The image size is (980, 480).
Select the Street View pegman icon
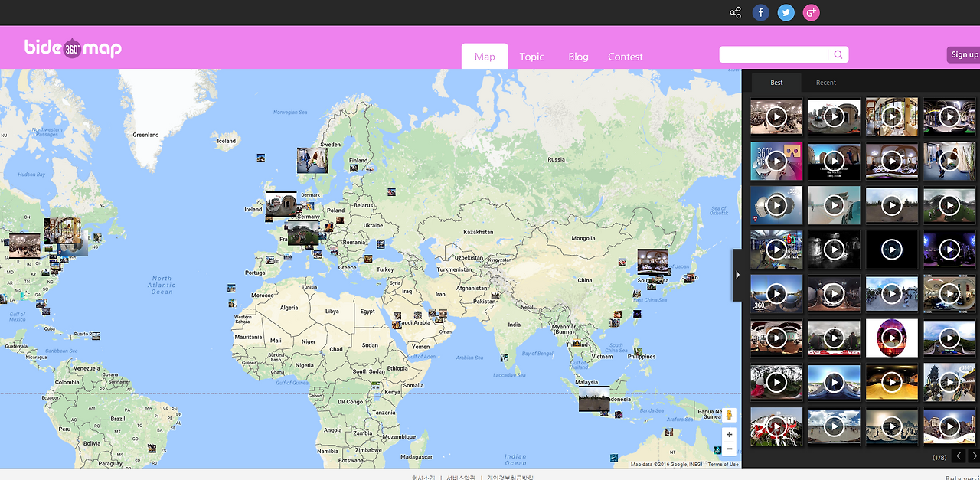tap(729, 415)
